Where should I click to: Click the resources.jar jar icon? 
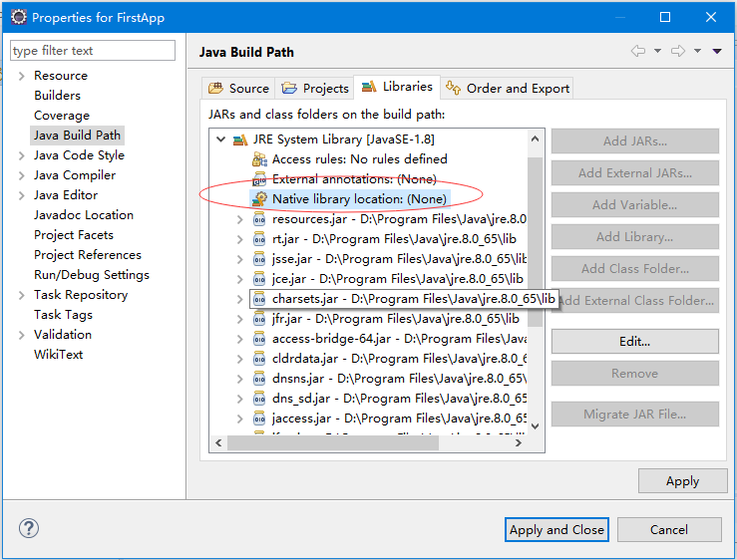point(259,219)
